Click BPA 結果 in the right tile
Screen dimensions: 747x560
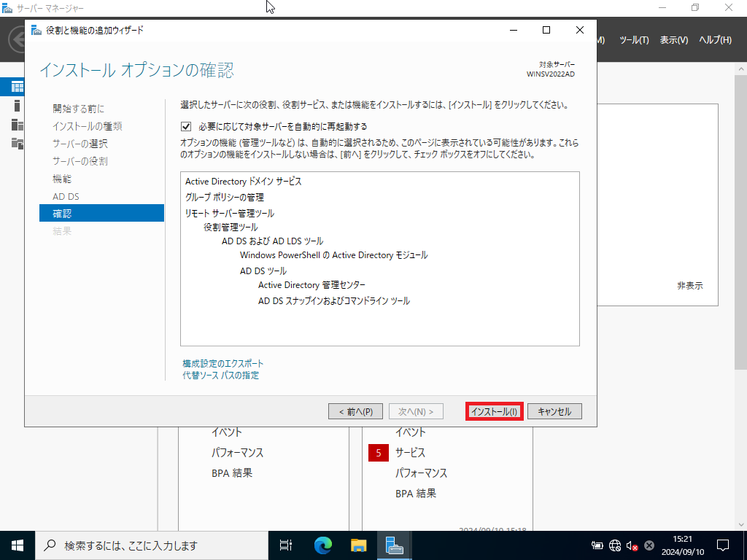pyautogui.click(x=416, y=494)
